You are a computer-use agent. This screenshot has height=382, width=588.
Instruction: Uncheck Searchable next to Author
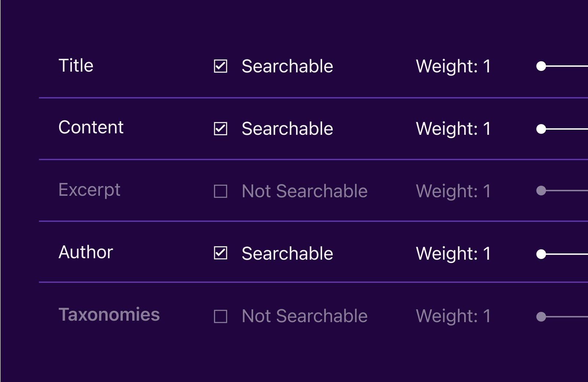[221, 253]
